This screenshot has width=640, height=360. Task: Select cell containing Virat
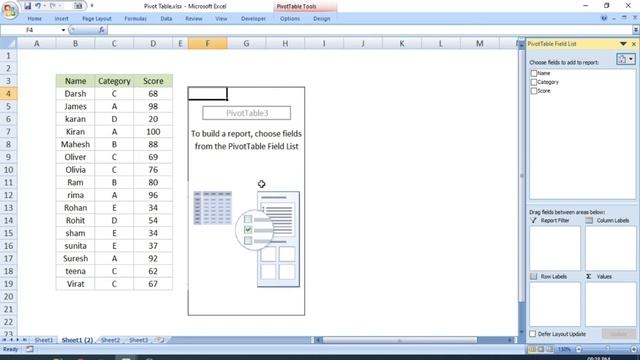pos(76,284)
